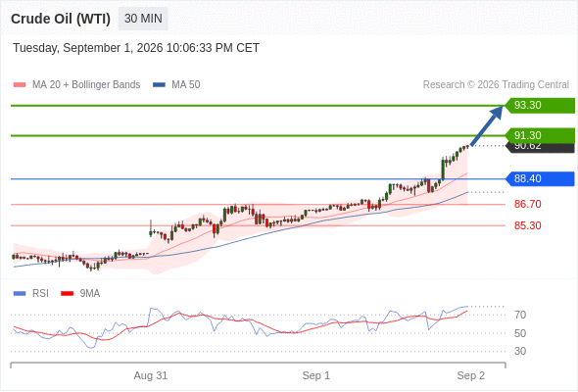Click the black current price tag

pos(540,148)
